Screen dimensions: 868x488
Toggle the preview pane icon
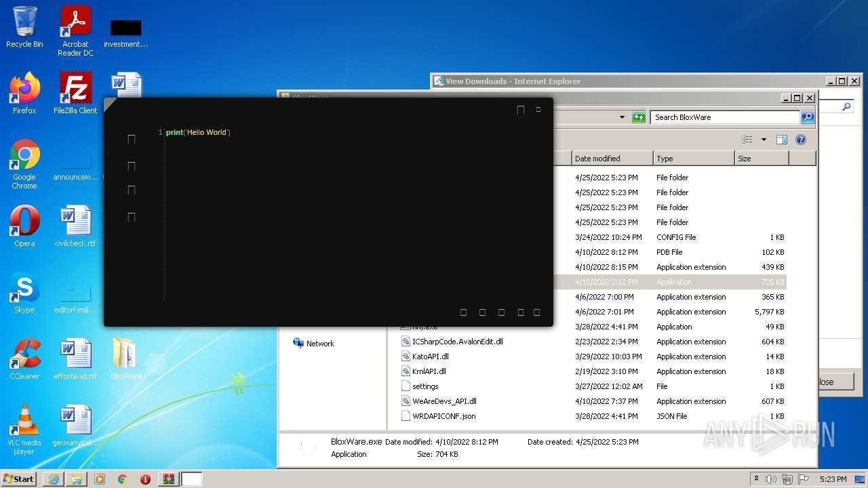(782, 140)
